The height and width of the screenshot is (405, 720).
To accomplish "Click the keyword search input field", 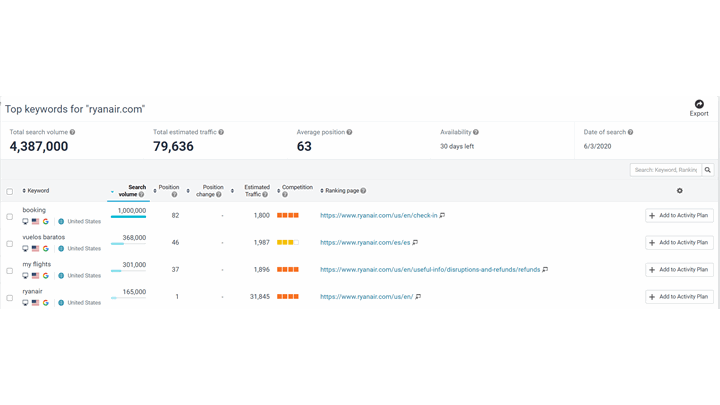I will 664,170.
